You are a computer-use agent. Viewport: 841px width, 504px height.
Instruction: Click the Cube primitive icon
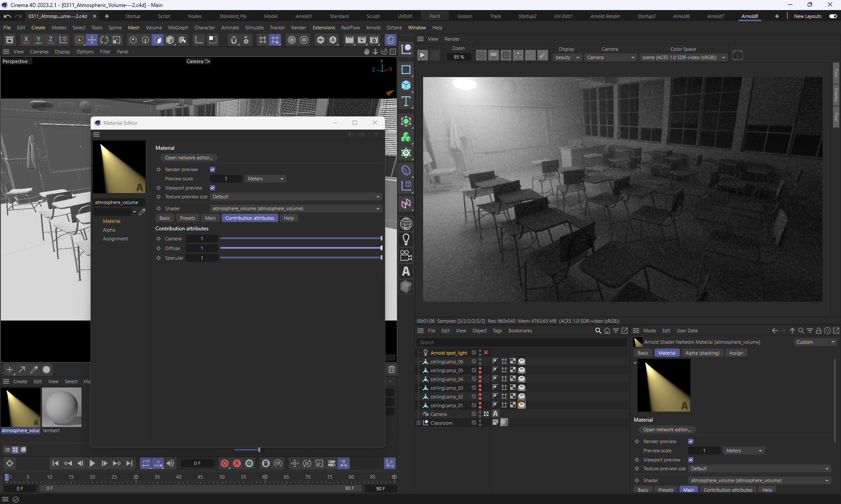click(x=406, y=85)
